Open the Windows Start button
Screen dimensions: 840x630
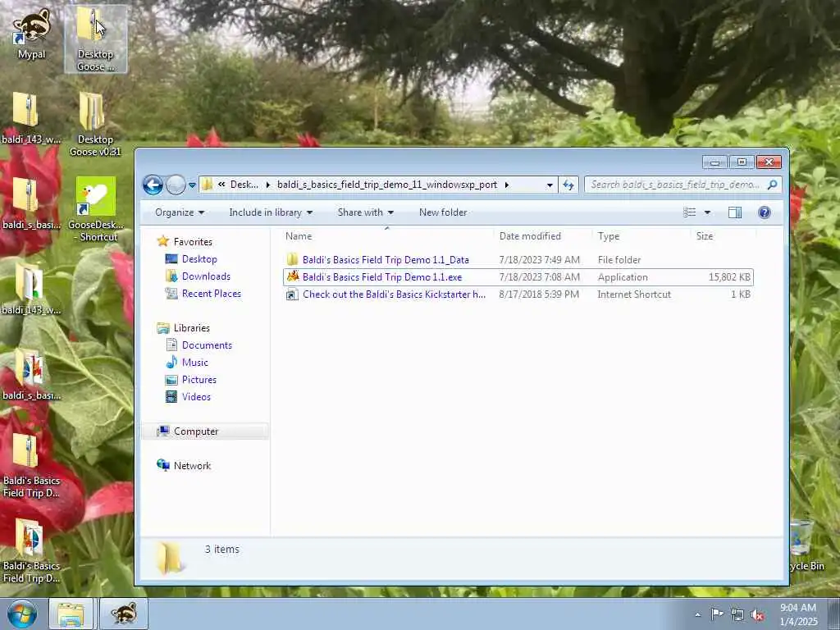(x=21, y=614)
